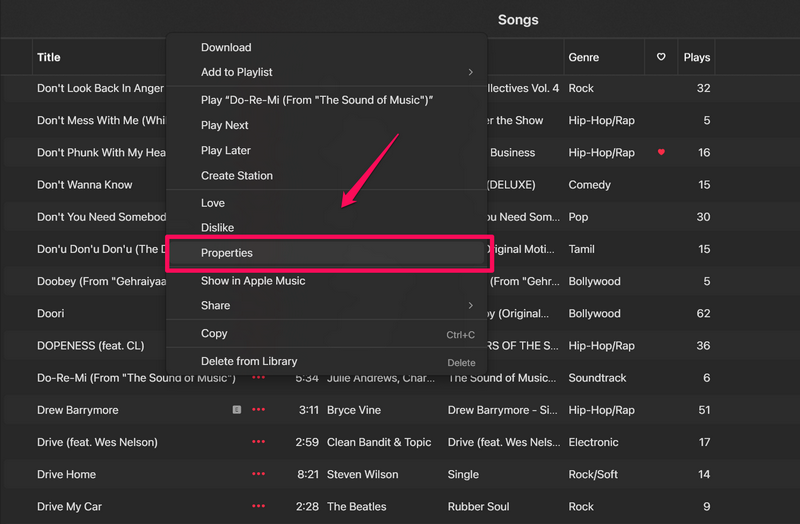
Task: Choose Play Next in the context menu
Action: pyautogui.click(x=225, y=125)
